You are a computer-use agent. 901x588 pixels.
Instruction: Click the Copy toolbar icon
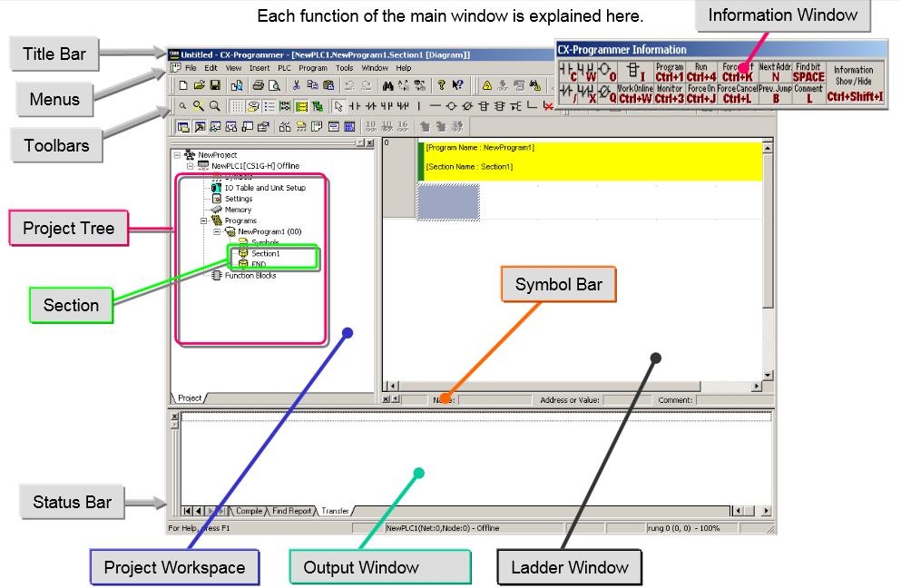point(313,85)
